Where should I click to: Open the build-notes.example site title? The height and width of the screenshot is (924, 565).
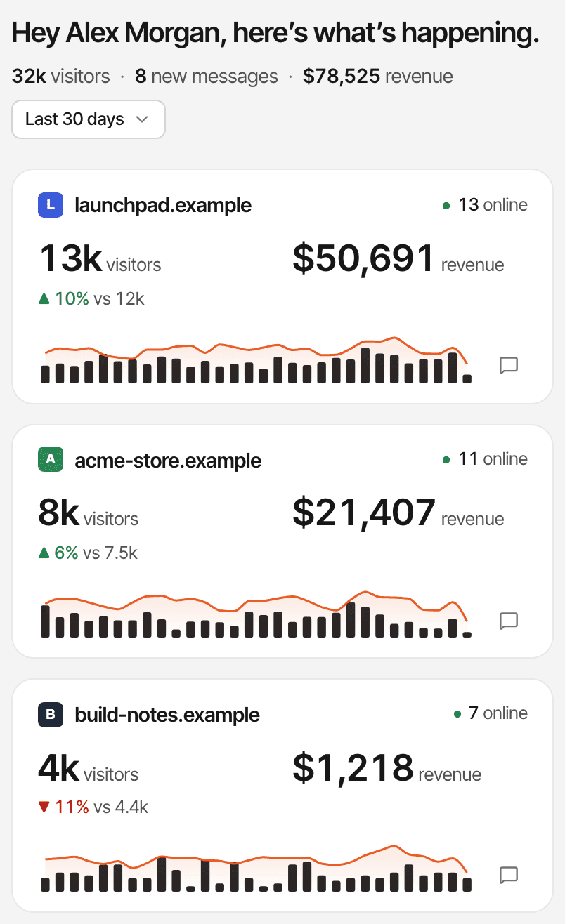pos(167,715)
